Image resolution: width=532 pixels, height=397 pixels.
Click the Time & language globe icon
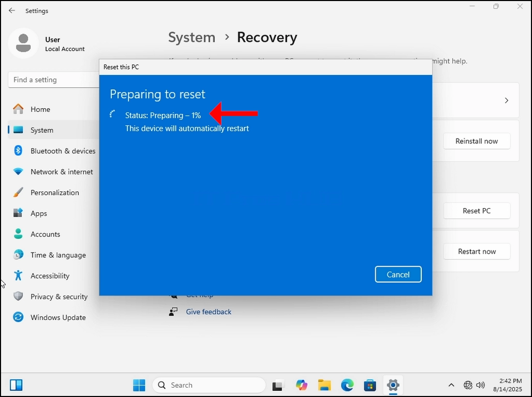point(18,255)
